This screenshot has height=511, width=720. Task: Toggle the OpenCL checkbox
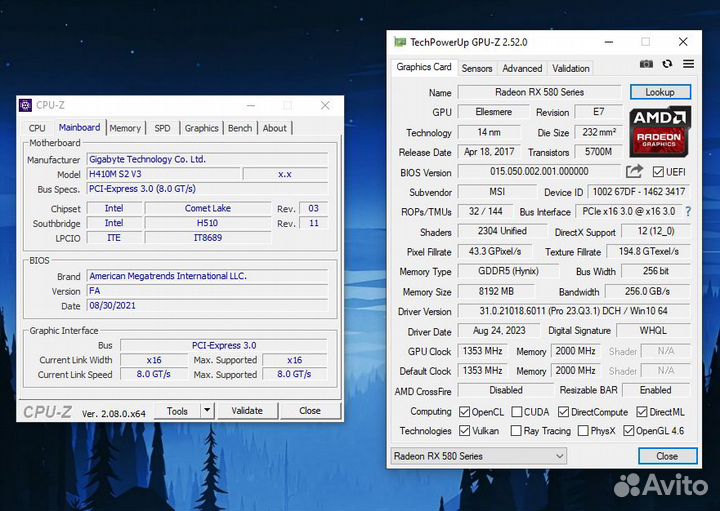coord(464,412)
